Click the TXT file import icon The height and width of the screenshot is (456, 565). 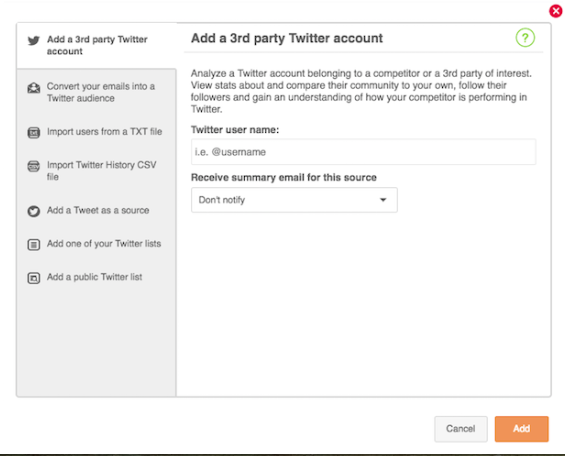click(x=34, y=133)
